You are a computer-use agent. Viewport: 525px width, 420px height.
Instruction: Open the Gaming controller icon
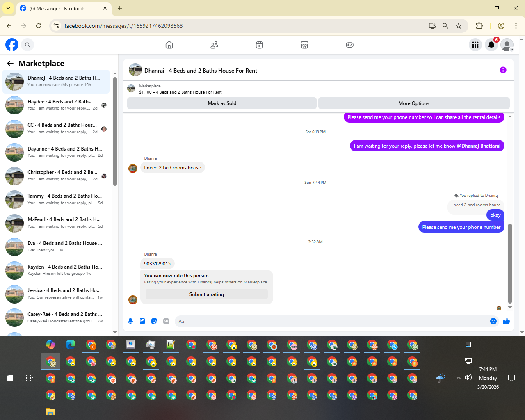[x=349, y=45]
